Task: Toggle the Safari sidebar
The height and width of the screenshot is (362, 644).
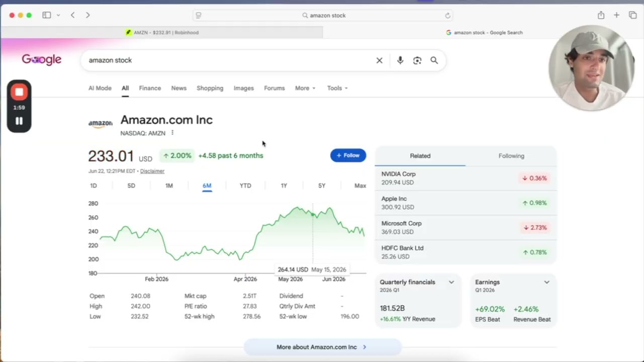Action: pyautogui.click(x=46, y=15)
